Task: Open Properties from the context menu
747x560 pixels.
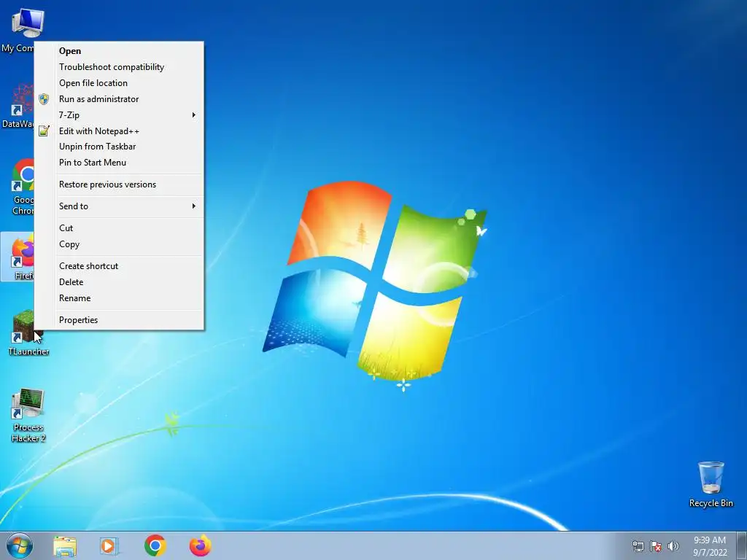Action: point(119,320)
